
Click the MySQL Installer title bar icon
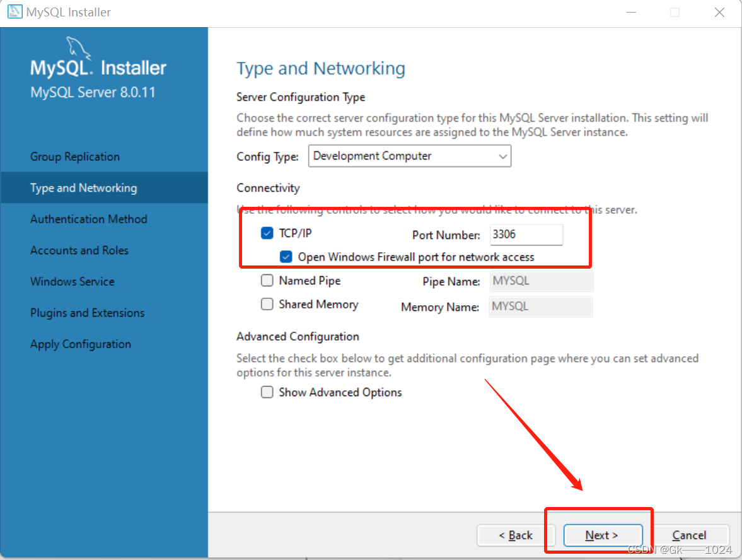pyautogui.click(x=14, y=12)
